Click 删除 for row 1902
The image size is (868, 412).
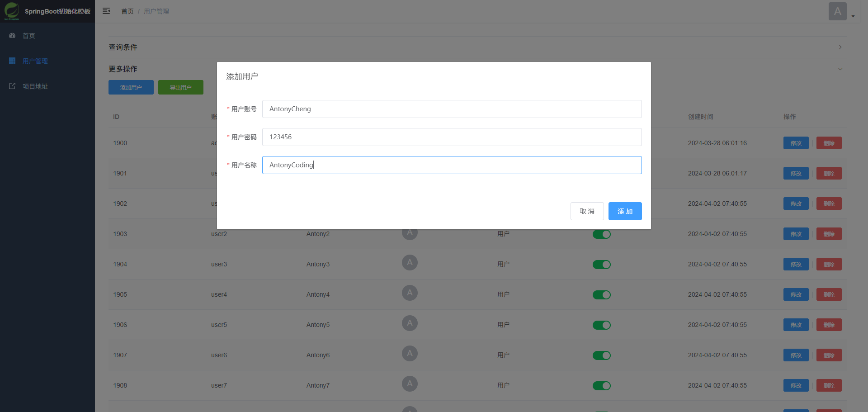(829, 204)
